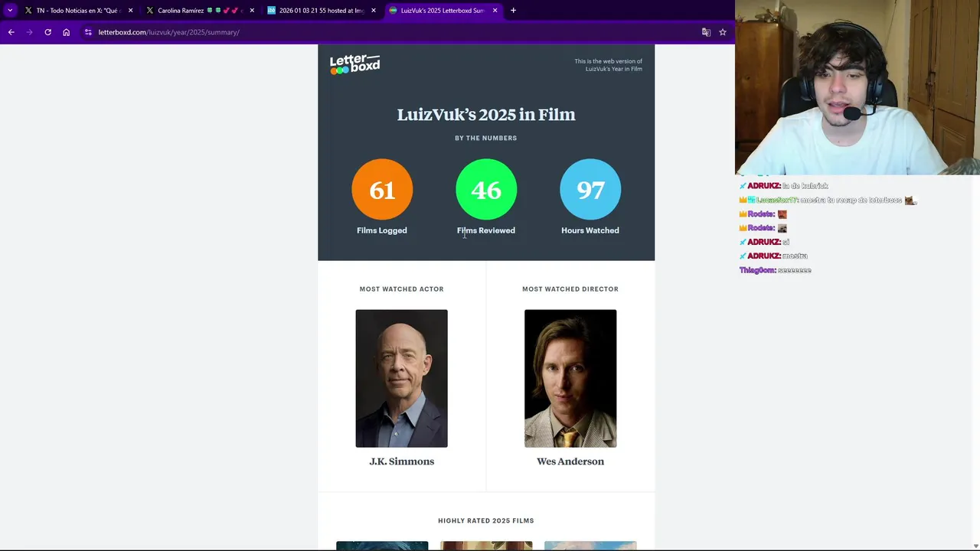
Task: Click the Wes Anderson name link
Action: pos(570,461)
